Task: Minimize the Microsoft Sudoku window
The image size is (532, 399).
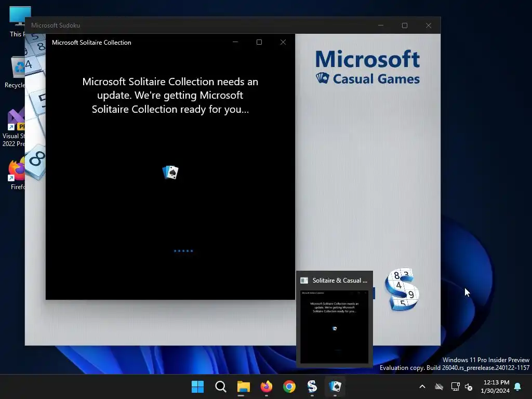Action: pyautogui.click(x=381, y=25)
